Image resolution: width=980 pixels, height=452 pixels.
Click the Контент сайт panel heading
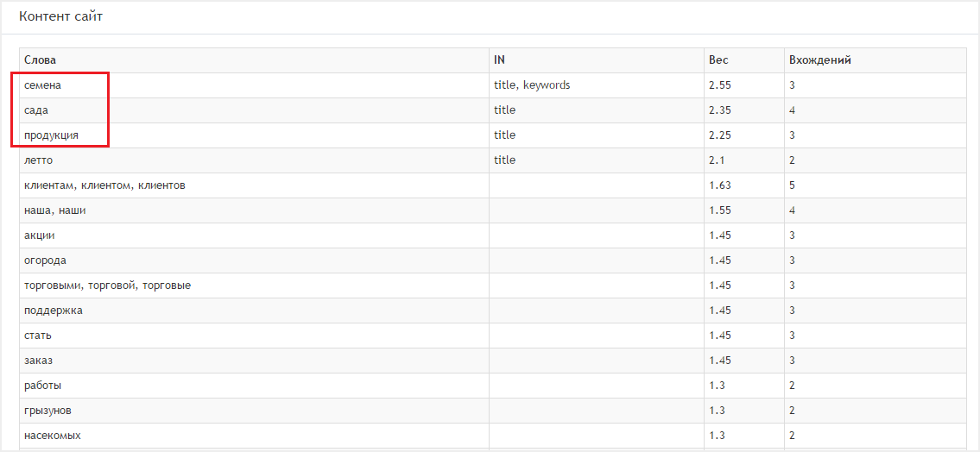[60, 16]
